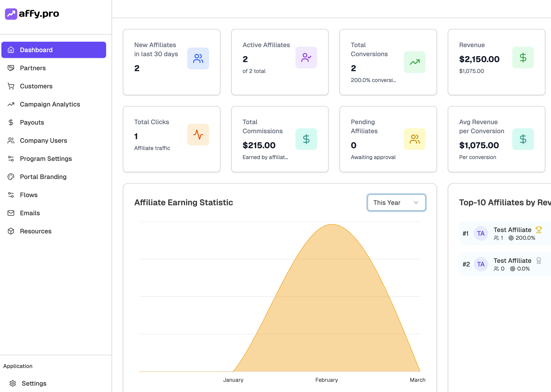Open Customers via the shopping cart icon
551x392 pixels.
(x=11, y=86)
